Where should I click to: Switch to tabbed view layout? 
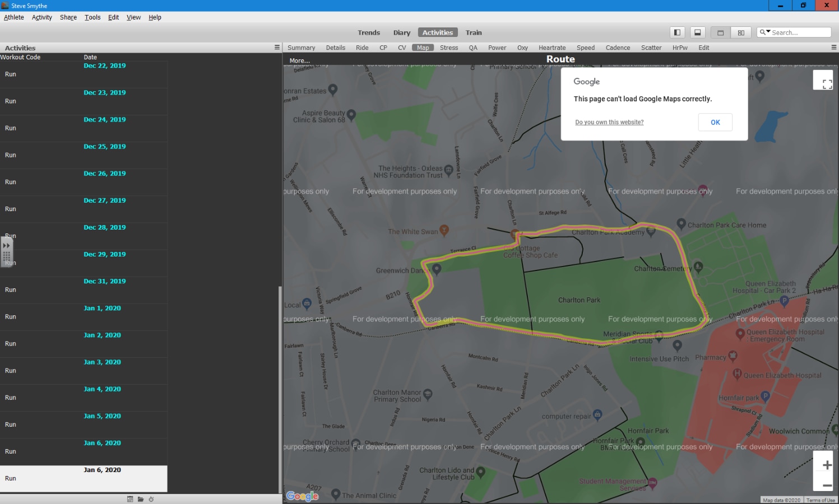point(721,32)
